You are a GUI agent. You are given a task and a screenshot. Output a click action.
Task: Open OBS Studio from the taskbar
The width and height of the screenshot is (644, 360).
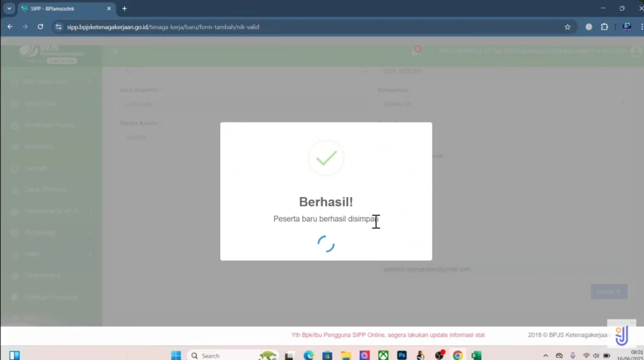(x=440, y=356)
